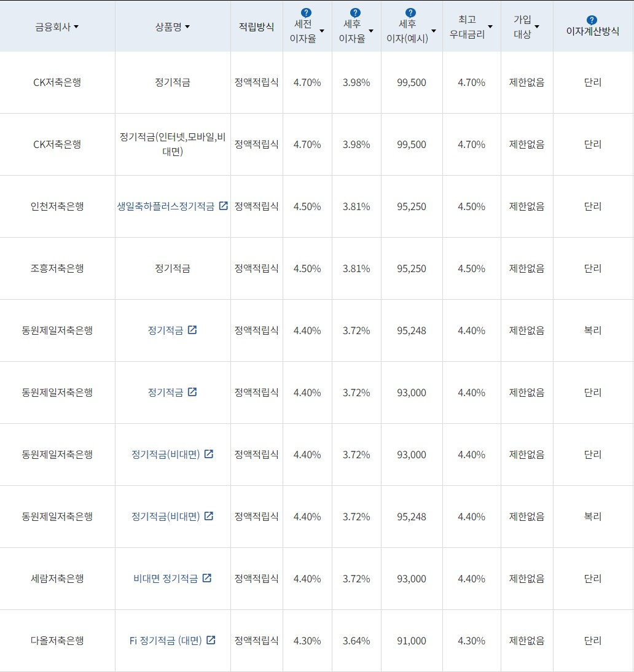Open the 상품명 column sort dropdown
Screen dimensions: 634x672
(189, 27)
